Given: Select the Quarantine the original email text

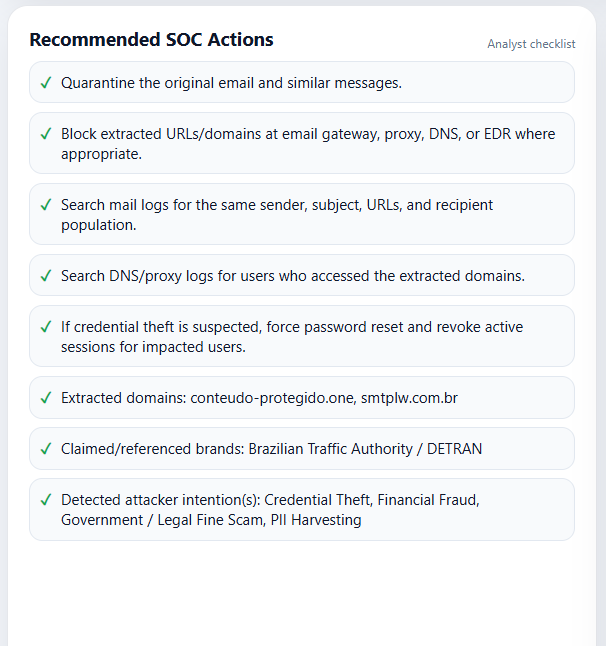Looking at the screenshot, I should point(231,83).
